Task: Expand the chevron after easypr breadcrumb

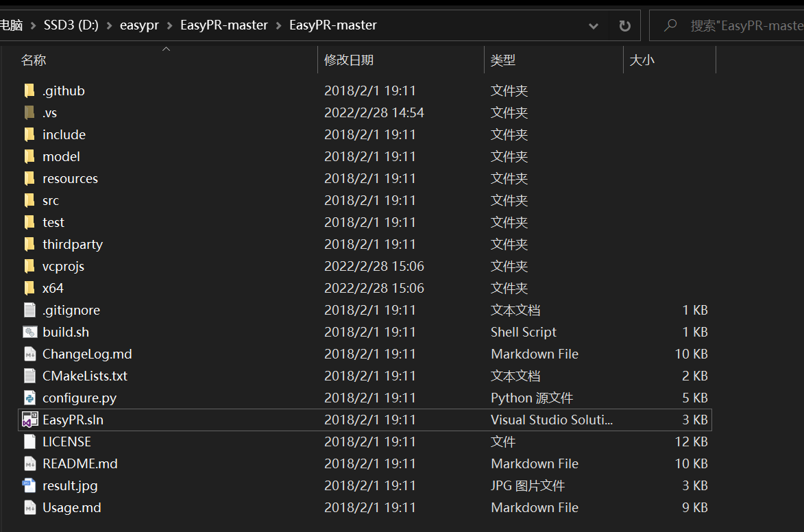Action: (169, 25)
